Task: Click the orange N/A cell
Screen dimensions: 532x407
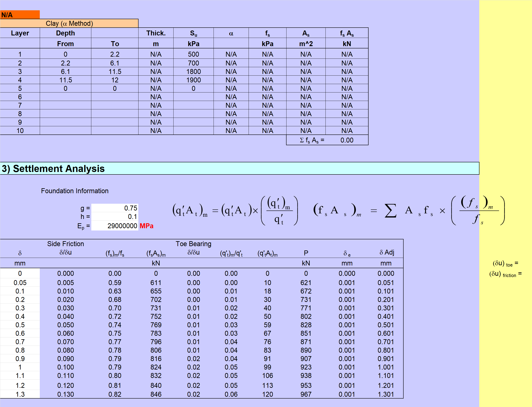Action: coord(20,15)
